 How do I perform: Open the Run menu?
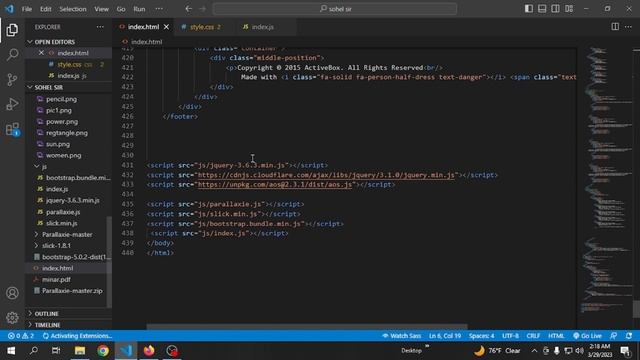(139, 9)
